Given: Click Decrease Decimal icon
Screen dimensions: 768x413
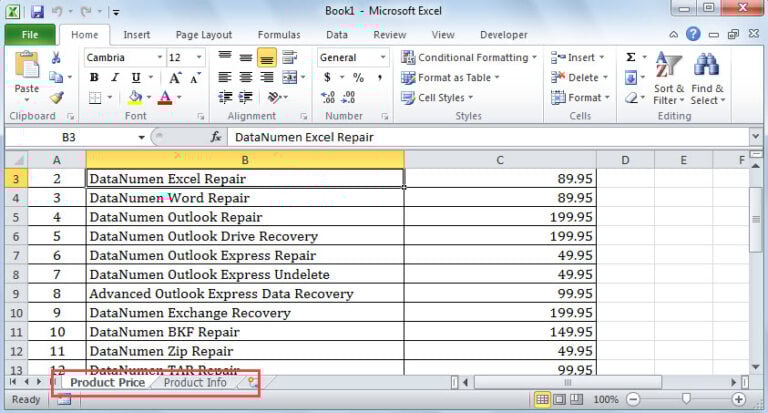Looking at the screenshot, I should 348,97.
